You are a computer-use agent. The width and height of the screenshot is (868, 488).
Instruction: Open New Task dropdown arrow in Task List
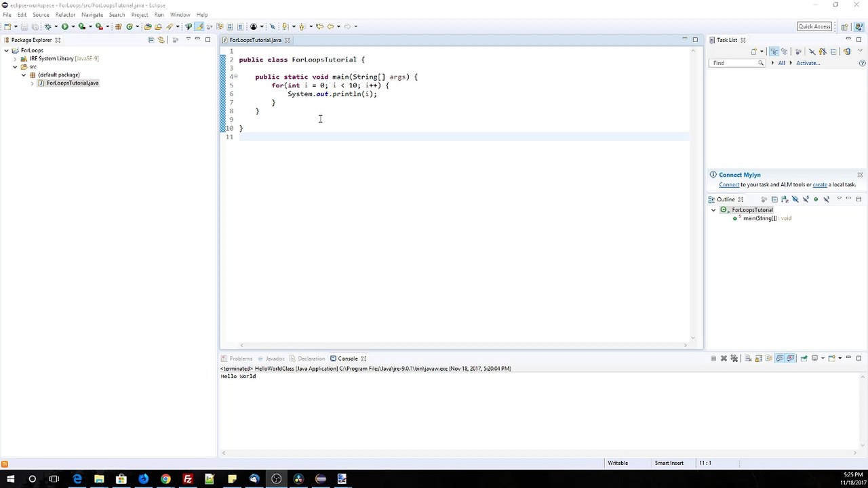click(x=762, y=52)
